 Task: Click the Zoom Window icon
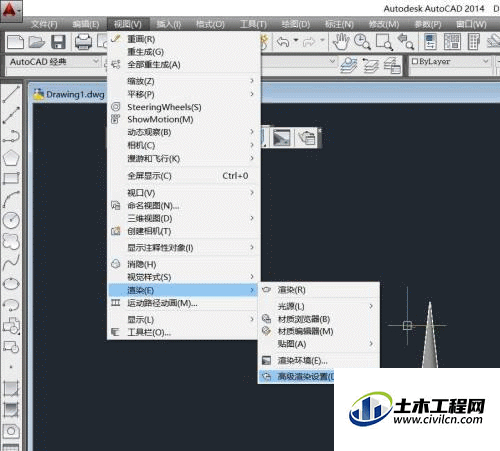384,42
